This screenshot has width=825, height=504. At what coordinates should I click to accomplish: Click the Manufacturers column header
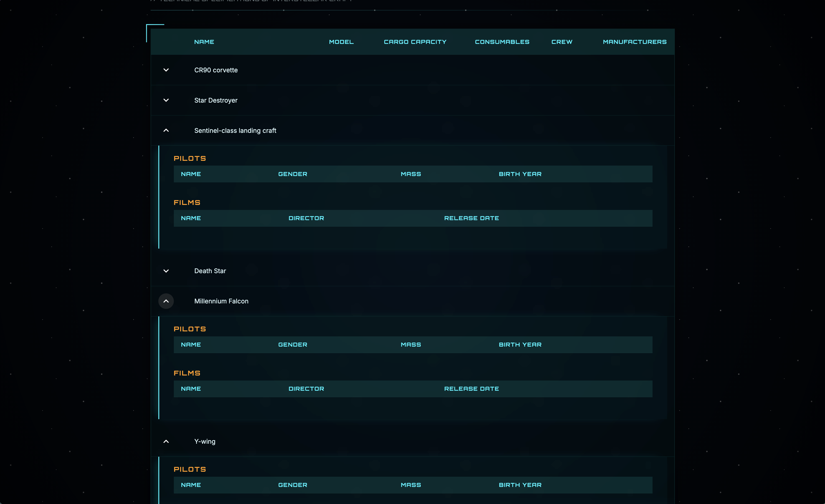pos(635,42)
